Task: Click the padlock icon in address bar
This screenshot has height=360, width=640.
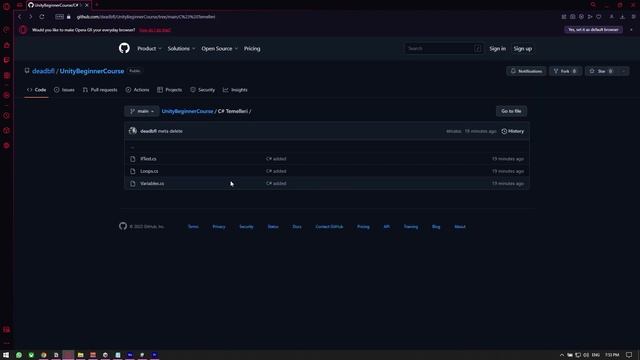Action: point(69,17)
